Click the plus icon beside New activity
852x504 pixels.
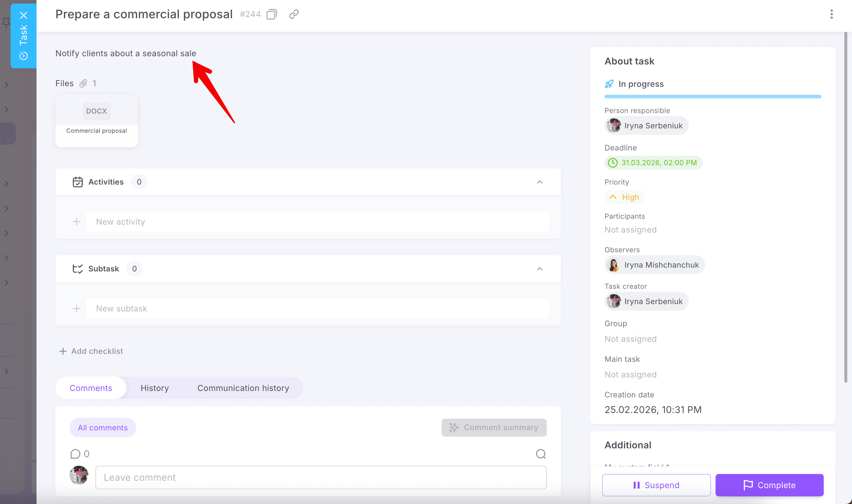click(77, 222)
